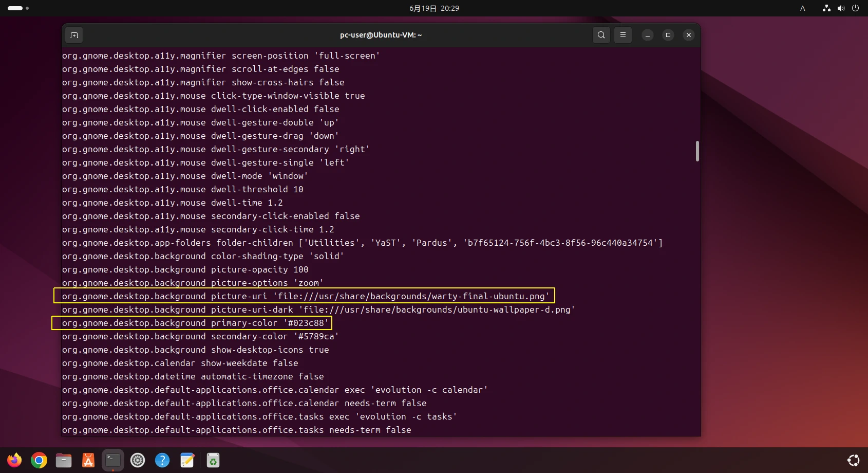Open Files manager from the dock
Screen dimensions: 868x473
pyautogui.click(x=64, y=460)
